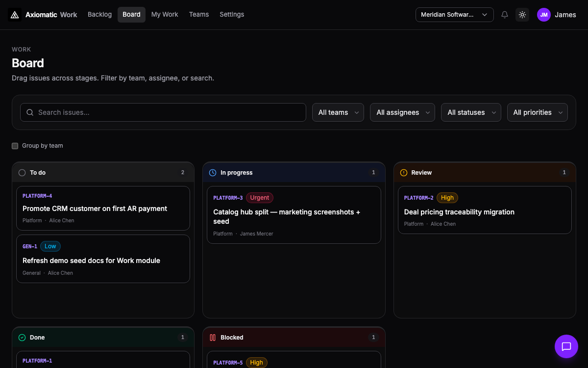This screenshot has width=588, height=368.
Task: Expand the All teams filter
Action: pyautogui.click(x=338, y=112)
